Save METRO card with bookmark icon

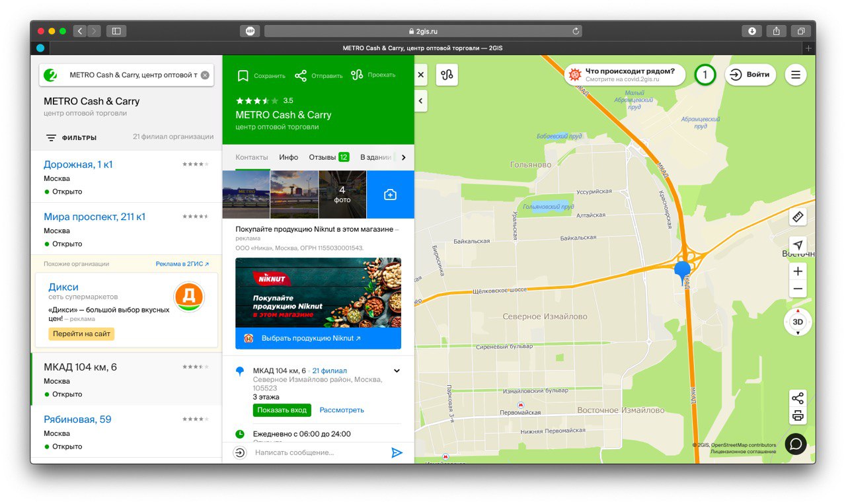pyautogui.click(x=243, y=75)
